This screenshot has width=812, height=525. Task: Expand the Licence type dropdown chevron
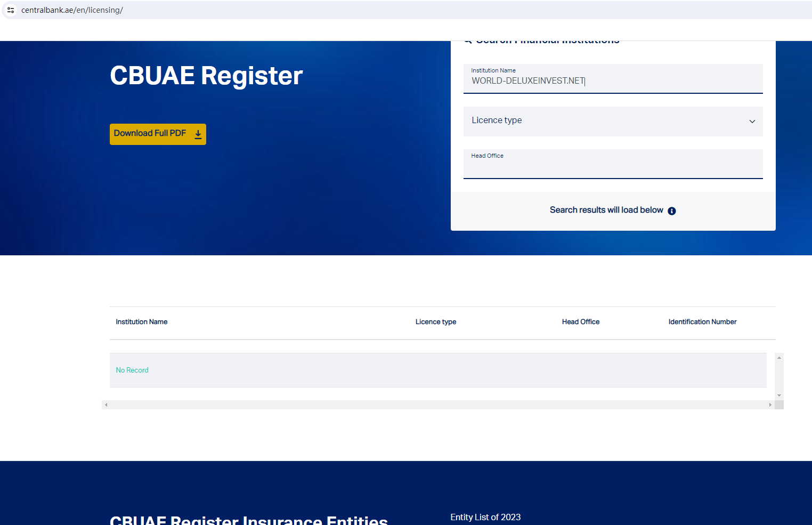click(x=752, y=122)
